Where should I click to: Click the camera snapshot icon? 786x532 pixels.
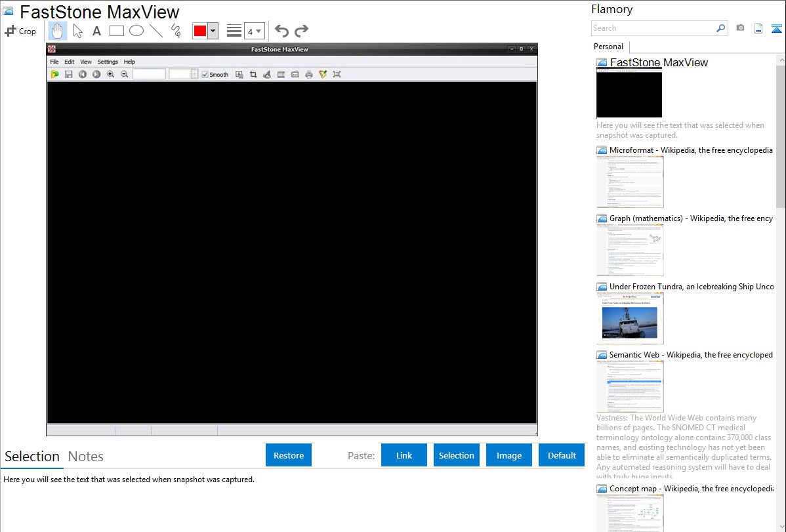click(x=740, y=28)
